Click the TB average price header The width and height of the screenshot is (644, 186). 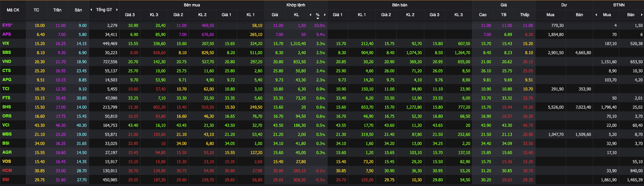click(504, 15)
